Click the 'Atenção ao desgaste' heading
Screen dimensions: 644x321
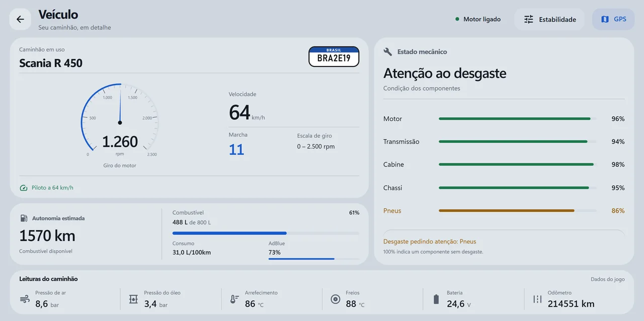(445, 73)
